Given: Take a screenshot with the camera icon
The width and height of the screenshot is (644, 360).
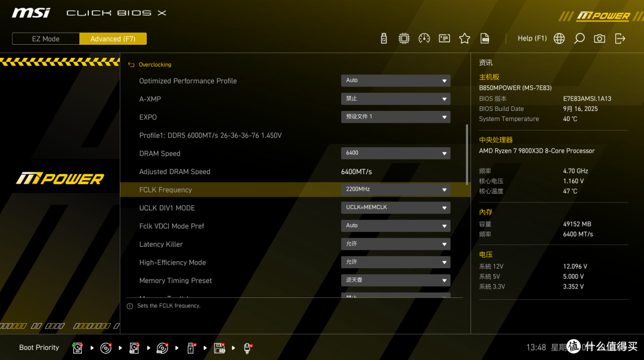Looking at the screenshot, I should tap(599, 39).
